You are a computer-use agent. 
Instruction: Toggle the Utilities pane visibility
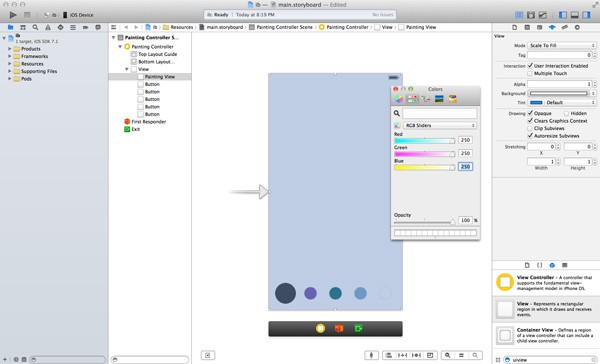click(x=586, y=15)
